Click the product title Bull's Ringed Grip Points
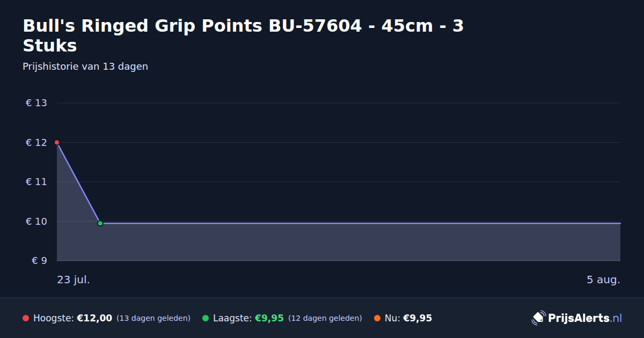The height and width of the screenshot is (338, 644). [x=243, y=35]
